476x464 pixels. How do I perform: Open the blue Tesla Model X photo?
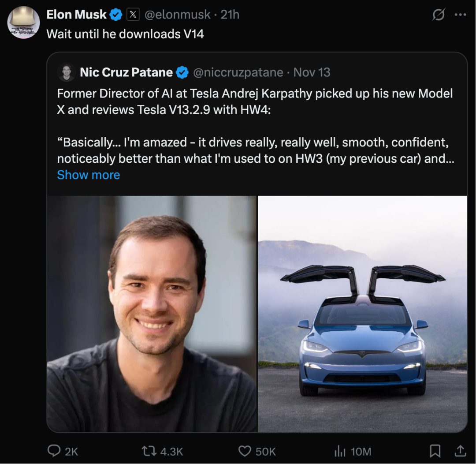(362, 314)
